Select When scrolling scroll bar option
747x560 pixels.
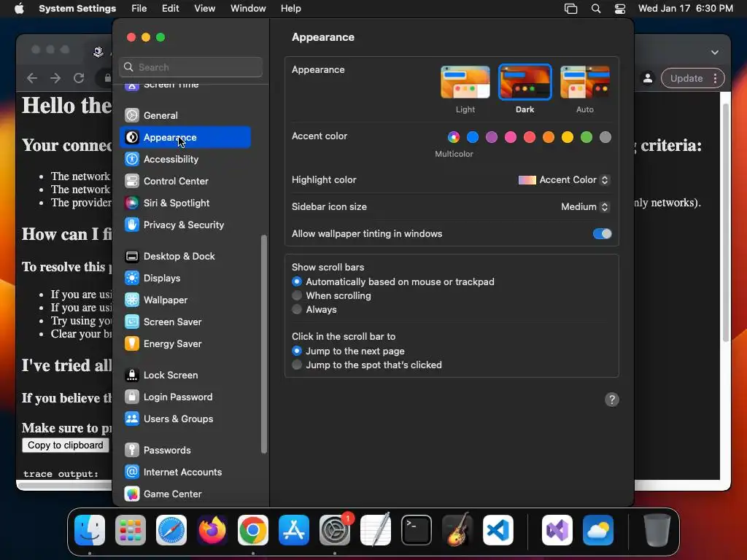[x=297, y=296]
